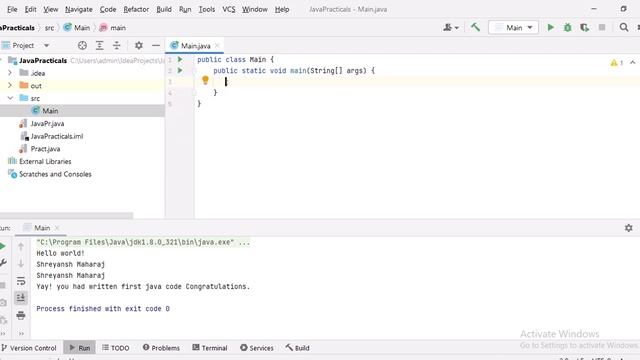Open the Terminal tool window

point(209,348)
